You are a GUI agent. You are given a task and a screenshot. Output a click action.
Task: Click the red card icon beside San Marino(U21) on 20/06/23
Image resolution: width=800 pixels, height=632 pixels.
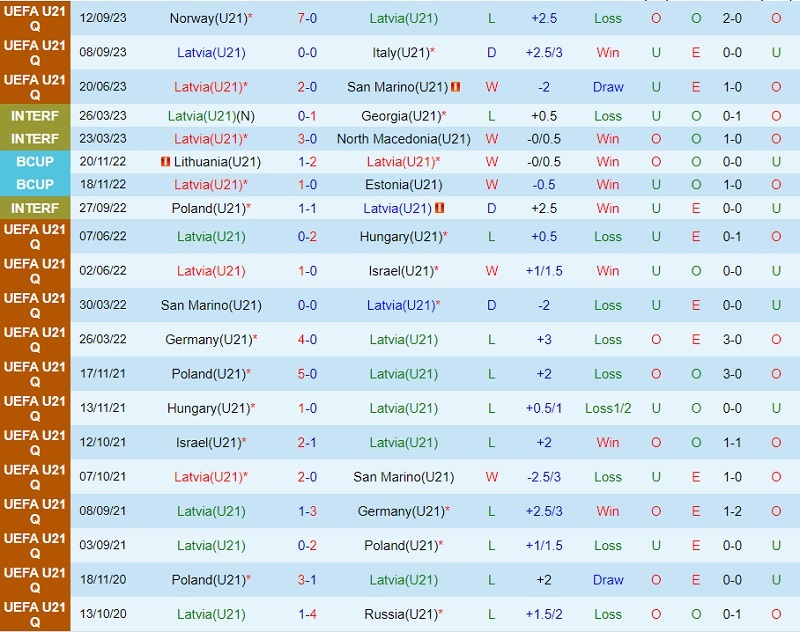click(x=456, y=87)
